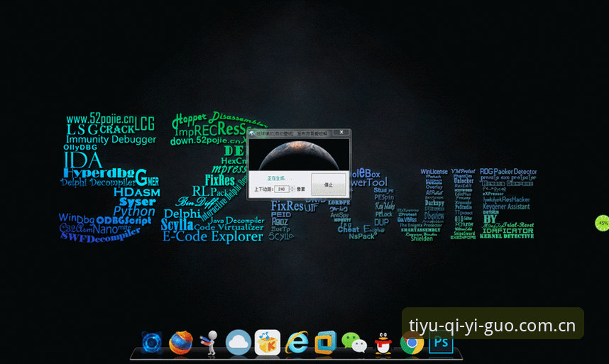Open Internet Explorer in the dock
Screen dimensions: 609x364
(297, 343)
